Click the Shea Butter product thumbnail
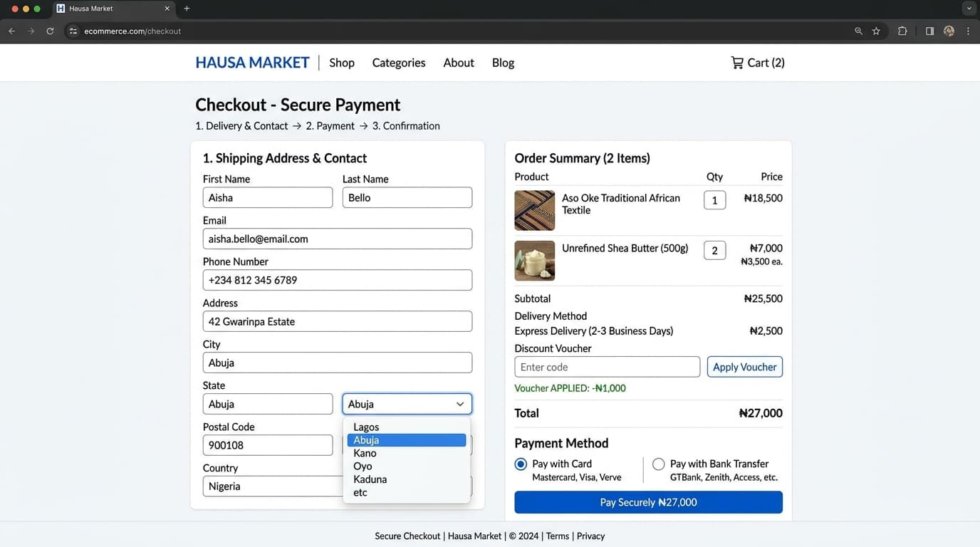Image resolution: width=980 pixels, height=547 pixels. pos(535,261)
